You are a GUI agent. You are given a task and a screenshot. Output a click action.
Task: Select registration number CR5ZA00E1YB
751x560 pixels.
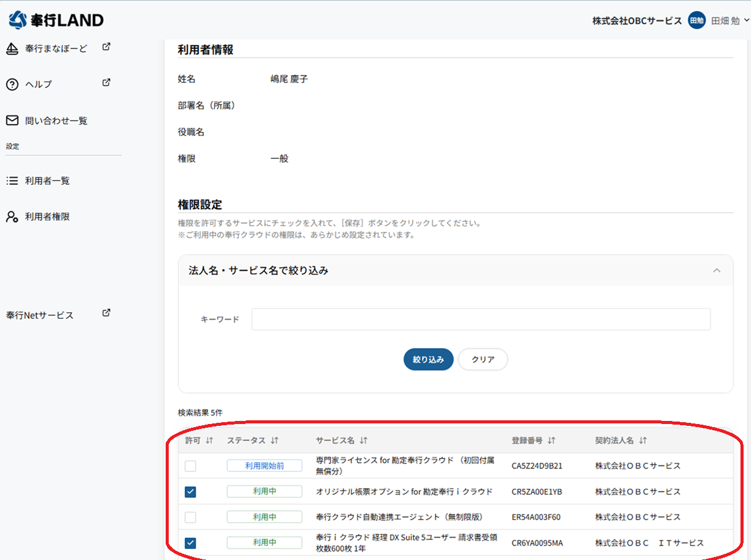point(537,492)
